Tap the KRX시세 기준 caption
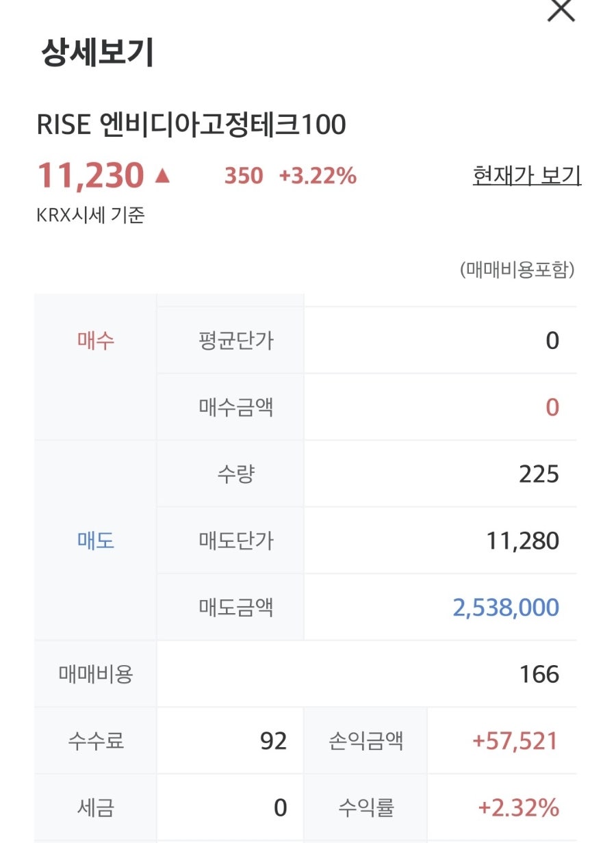Image resolution: width=616 pixels, height=843 pixels. 90,215
